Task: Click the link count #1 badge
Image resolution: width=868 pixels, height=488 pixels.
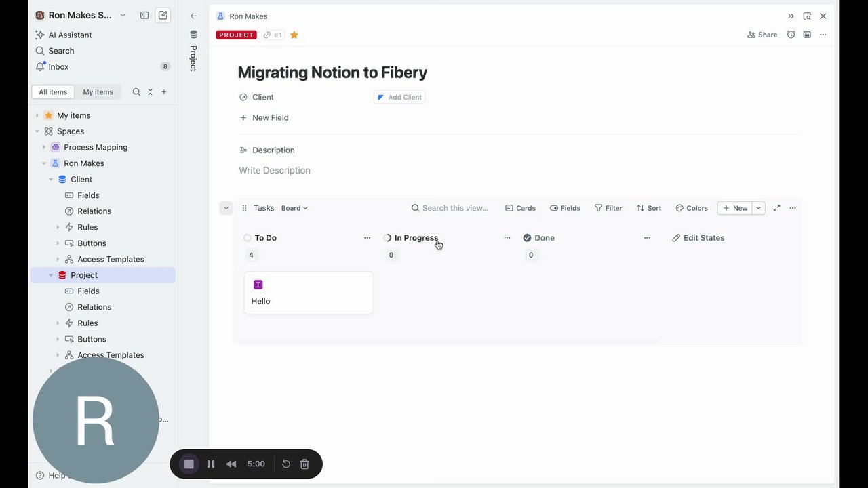Action: (x=273, y=35)
